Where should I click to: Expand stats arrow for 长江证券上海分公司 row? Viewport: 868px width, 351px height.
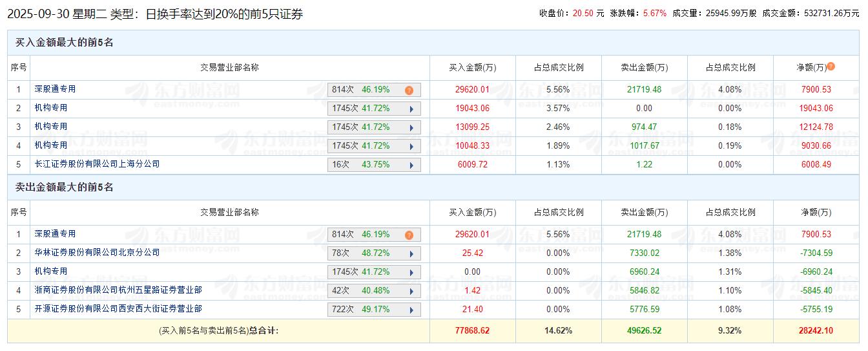coord(411,165)
